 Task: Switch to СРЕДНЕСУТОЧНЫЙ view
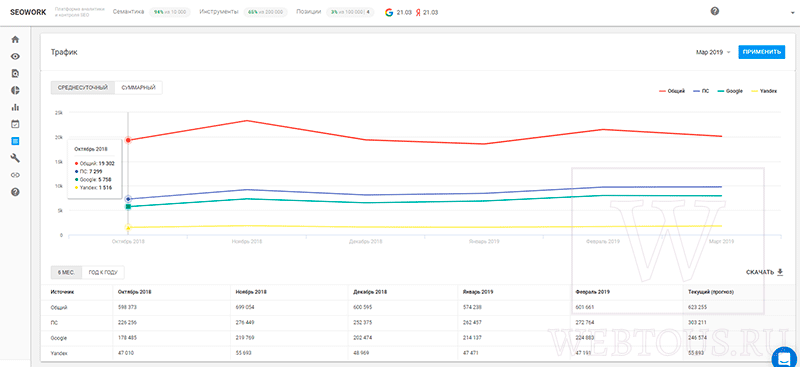coord(83,88)
